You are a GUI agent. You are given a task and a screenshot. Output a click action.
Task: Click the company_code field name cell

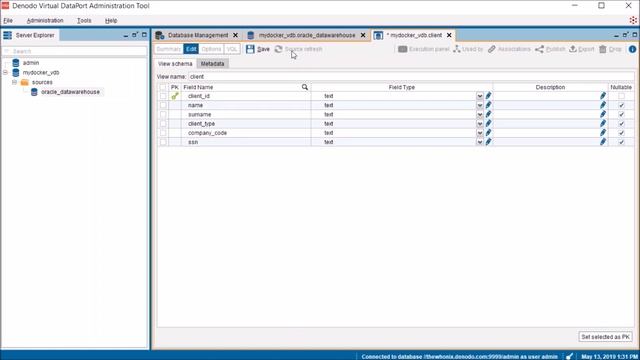click(246, 133)
